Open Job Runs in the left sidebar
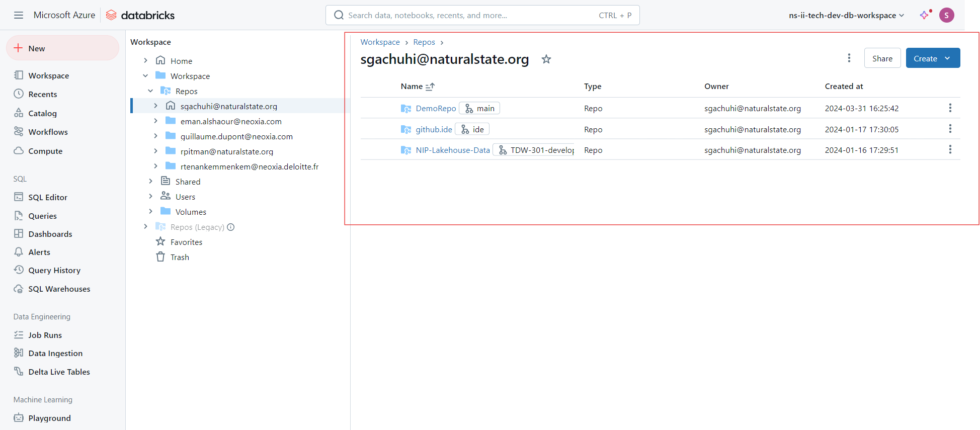 tap(45, 335)
